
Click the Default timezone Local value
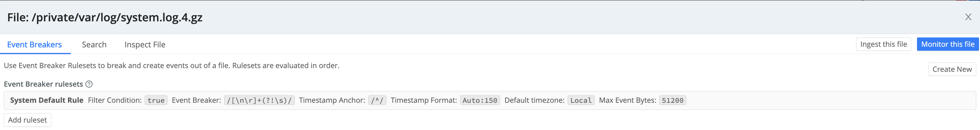tap(581, 100)
